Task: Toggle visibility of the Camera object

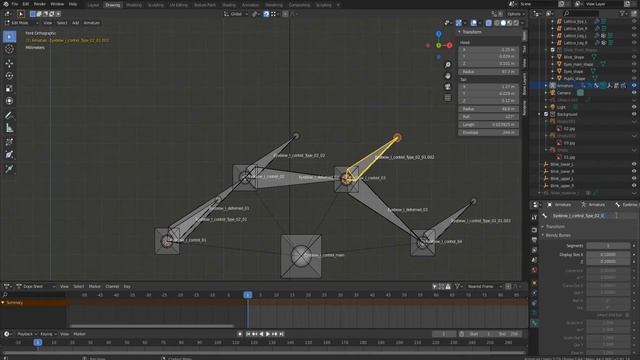Action: [x=634, y=93]
